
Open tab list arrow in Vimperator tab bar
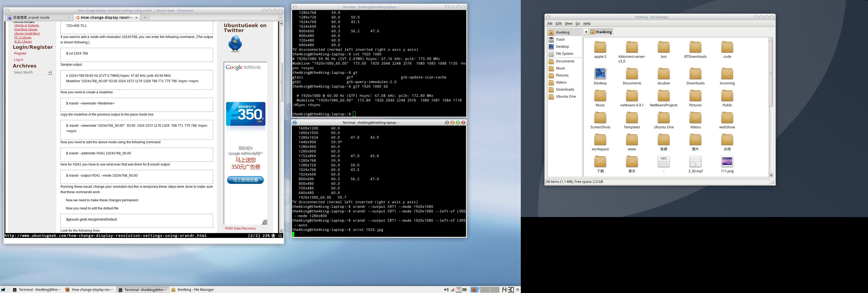[x=281, y=18]
